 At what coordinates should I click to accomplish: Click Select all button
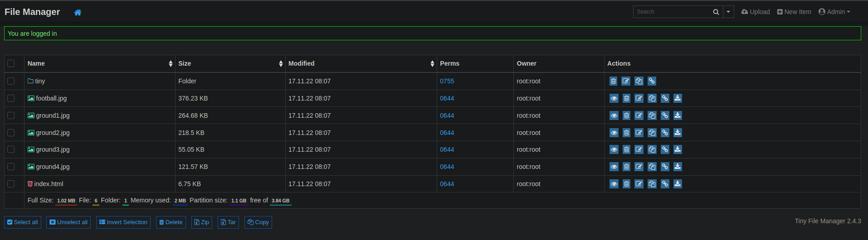pos(23,222)
